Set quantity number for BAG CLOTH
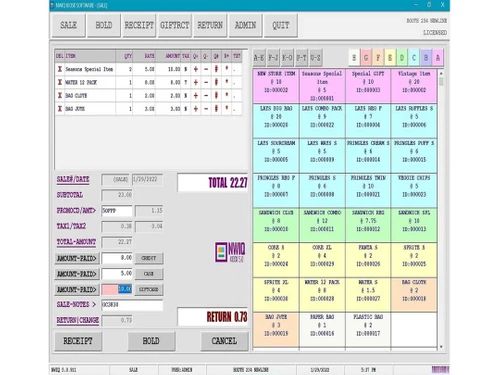 click(216, 96)
